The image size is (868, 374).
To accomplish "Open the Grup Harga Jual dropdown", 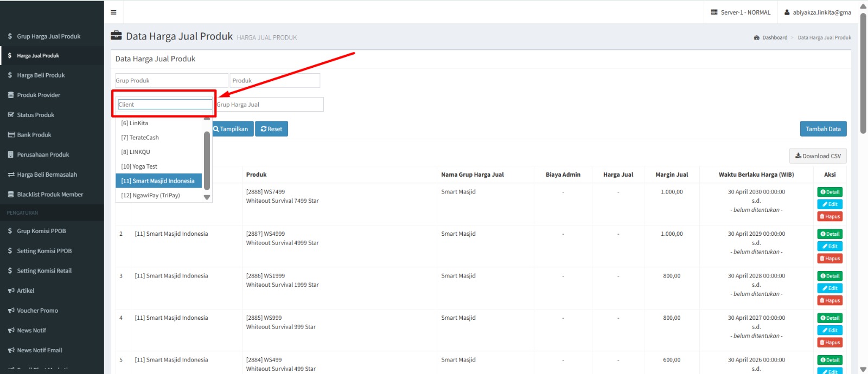I will click(x=270, y=105).
